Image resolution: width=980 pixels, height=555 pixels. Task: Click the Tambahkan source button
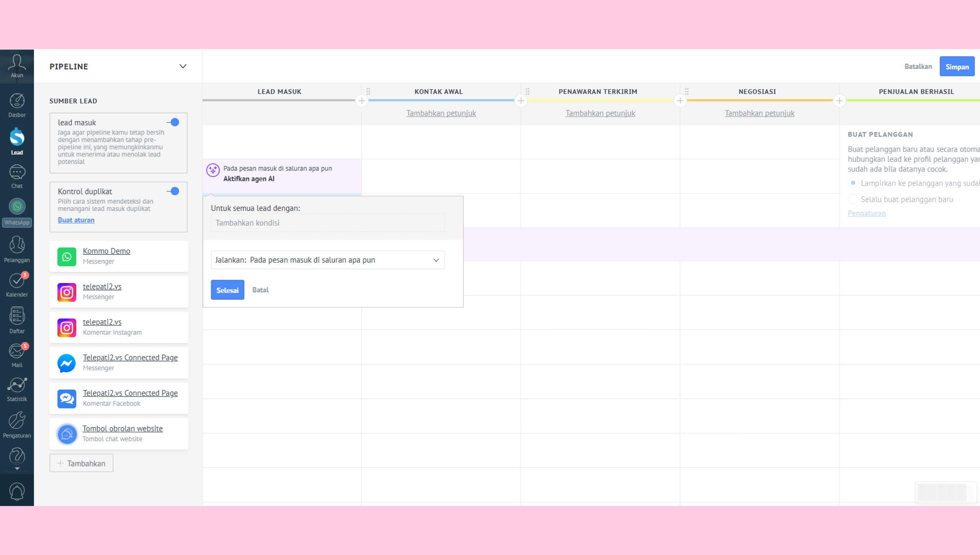click(x=81, y=463)
